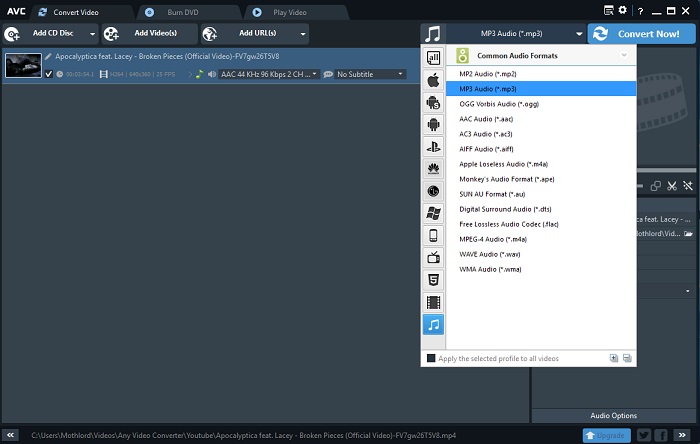This screenshot has height=444, width=700.
Task: Enable Apply the selected profile to all videos
Action: [431, 358]
